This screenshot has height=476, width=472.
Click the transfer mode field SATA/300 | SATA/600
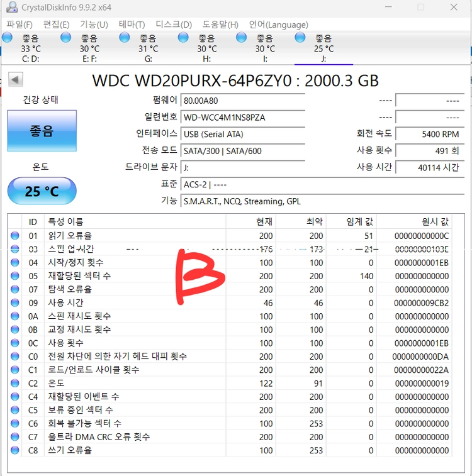pos(243,150)
